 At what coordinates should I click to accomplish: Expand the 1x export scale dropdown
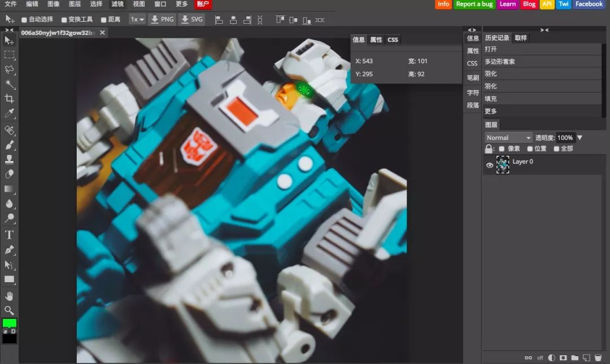click(137, 19)
